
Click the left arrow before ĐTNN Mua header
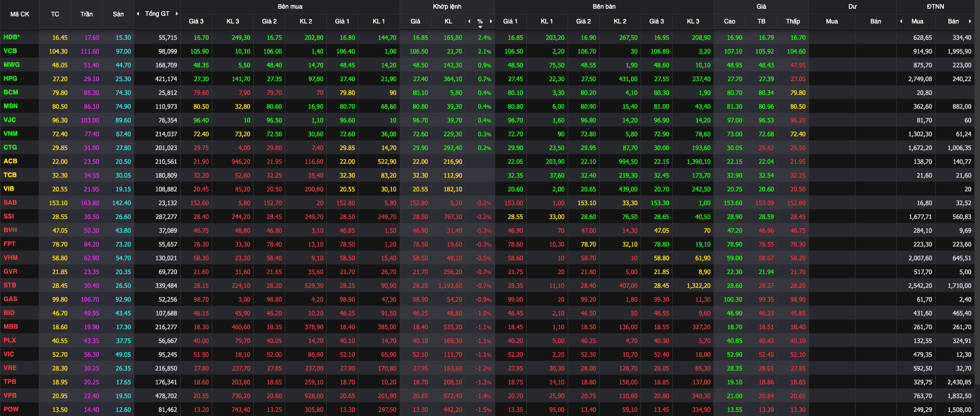(x=901, y=21)
